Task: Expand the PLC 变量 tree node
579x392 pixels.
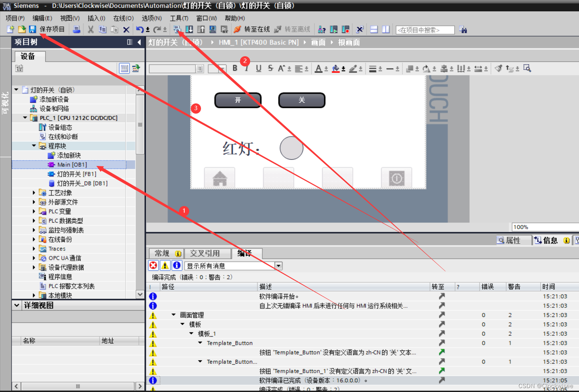Action: (x=34, y=211)
